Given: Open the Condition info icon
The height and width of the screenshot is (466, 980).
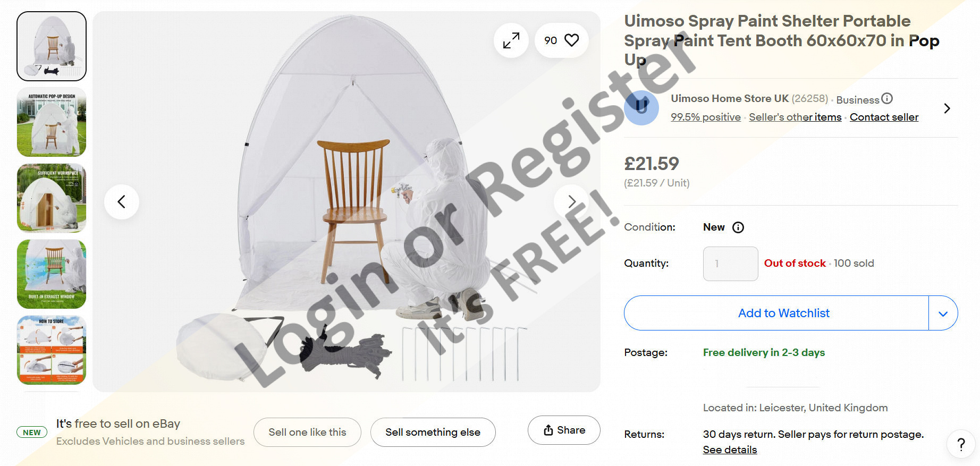Looking at the screenshot, I should pos(738,227).
